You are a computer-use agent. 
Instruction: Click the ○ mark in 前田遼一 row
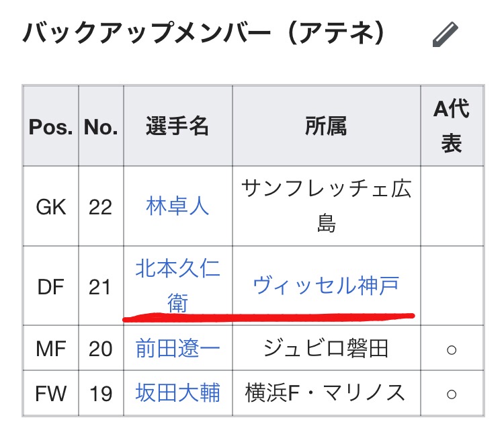[452, 348]
